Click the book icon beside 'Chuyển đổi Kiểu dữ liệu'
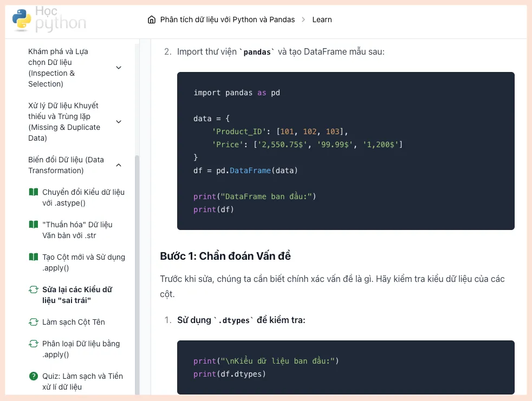532x401 pixels. tap(33, 192)
